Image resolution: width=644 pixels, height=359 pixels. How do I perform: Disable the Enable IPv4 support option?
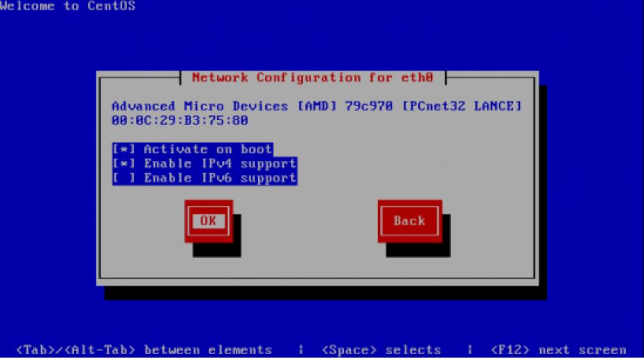coord(204,163)
